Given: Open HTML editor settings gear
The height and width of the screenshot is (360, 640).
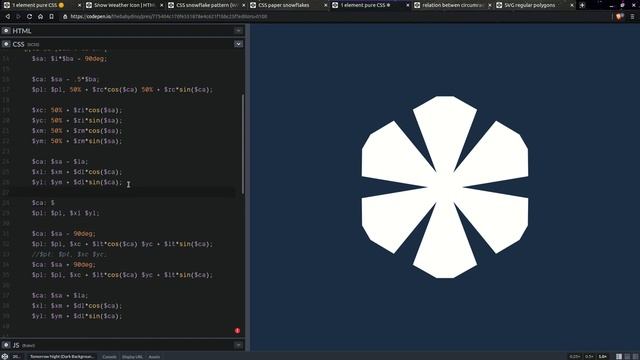Looking at the screenshot, I should coord(6,31).
